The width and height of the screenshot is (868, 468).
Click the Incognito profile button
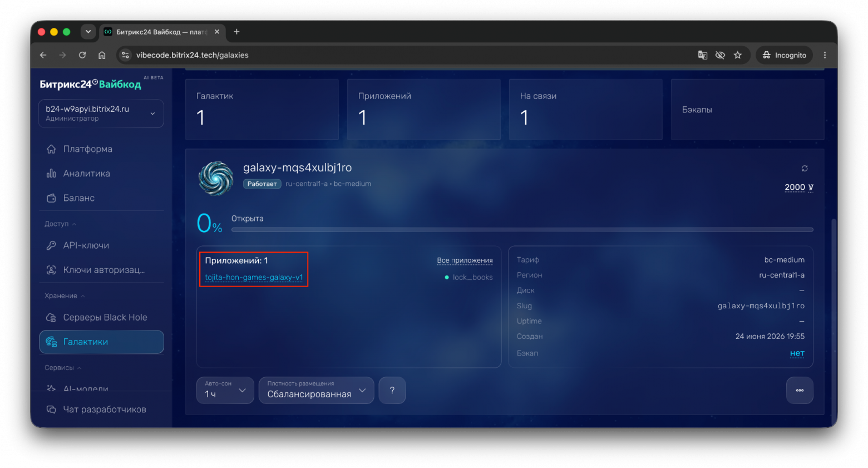point(785,55)
